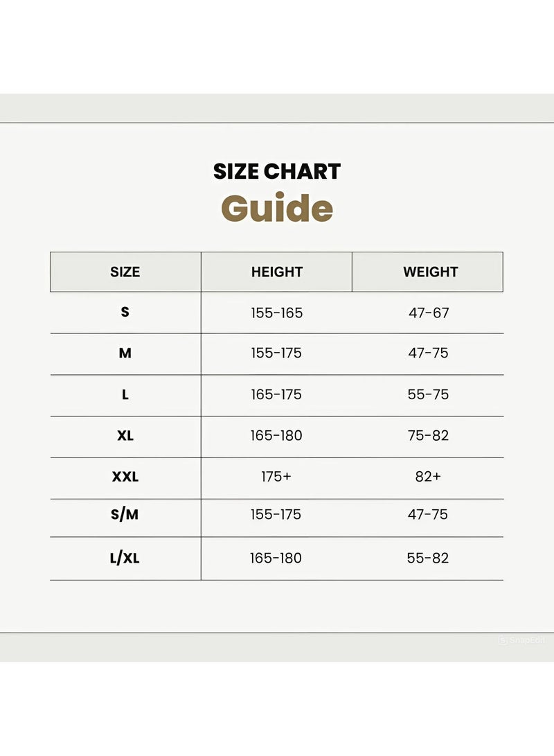Click the 55-82 weight value

click(428, 558)
